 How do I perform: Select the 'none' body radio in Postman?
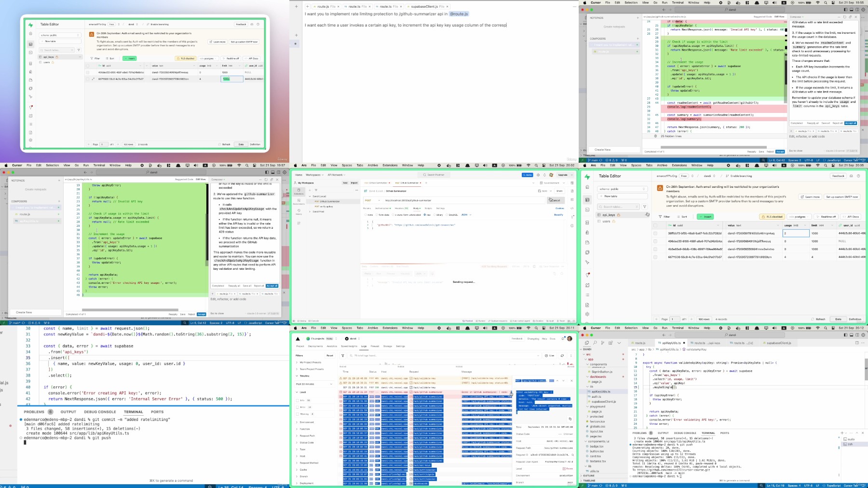(x=366, y=215)
